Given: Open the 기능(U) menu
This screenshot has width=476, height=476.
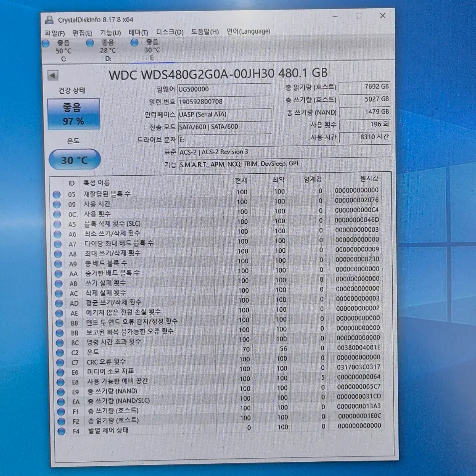Looking at the screenshot, I should 110,33.
